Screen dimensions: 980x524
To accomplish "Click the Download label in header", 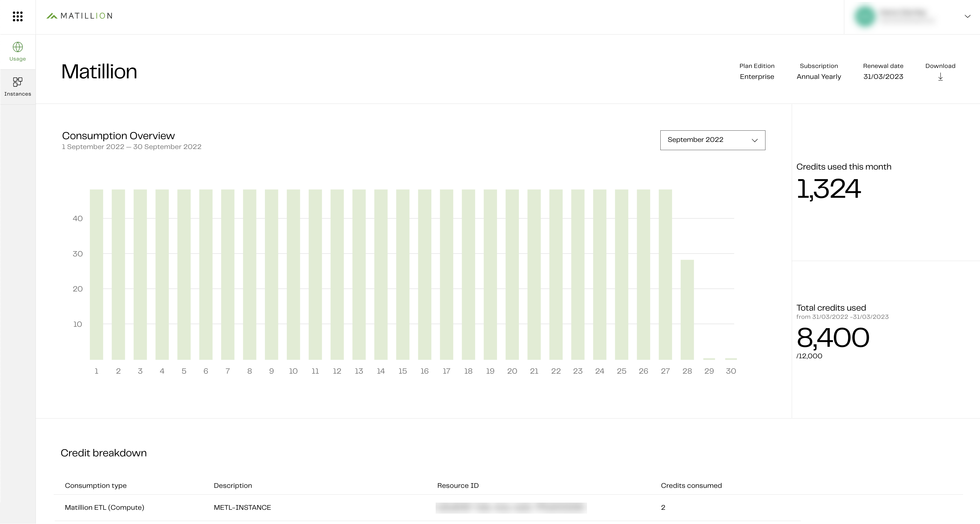I will click(x=940, y=66).
